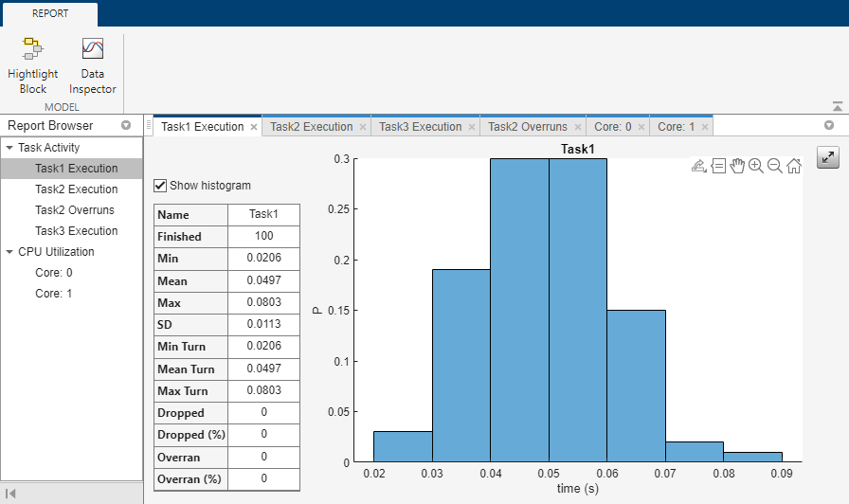Open the Report Browser panel dropdown menu
Viewport: 849px width, 504px height.
(x=126, y=126)
